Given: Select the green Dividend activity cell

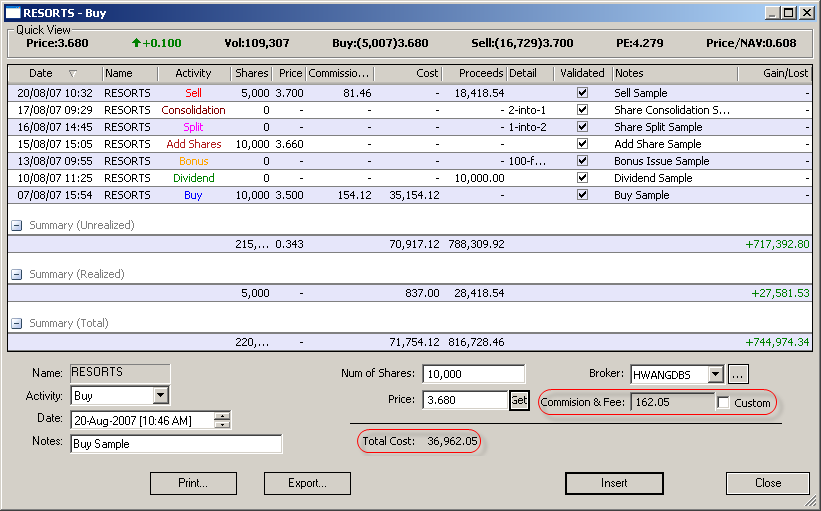Looking at the screenshot, I should (194, 178).
